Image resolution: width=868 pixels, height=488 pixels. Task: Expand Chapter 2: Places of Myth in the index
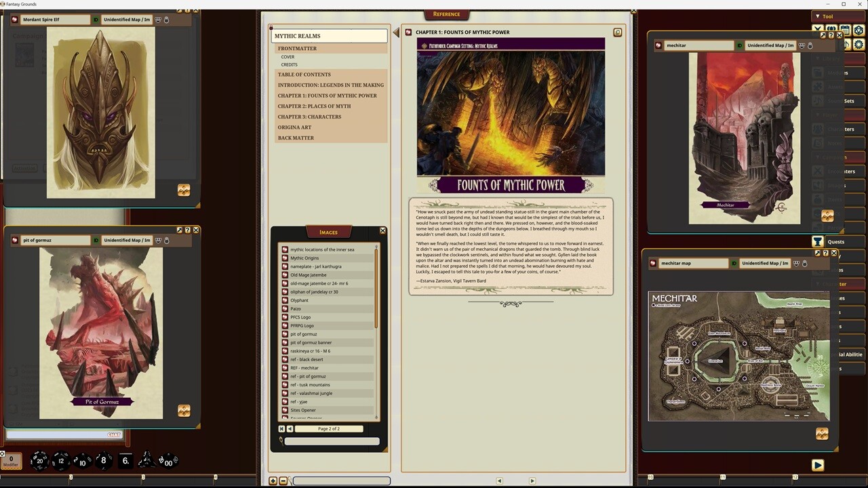pos(314,106)
